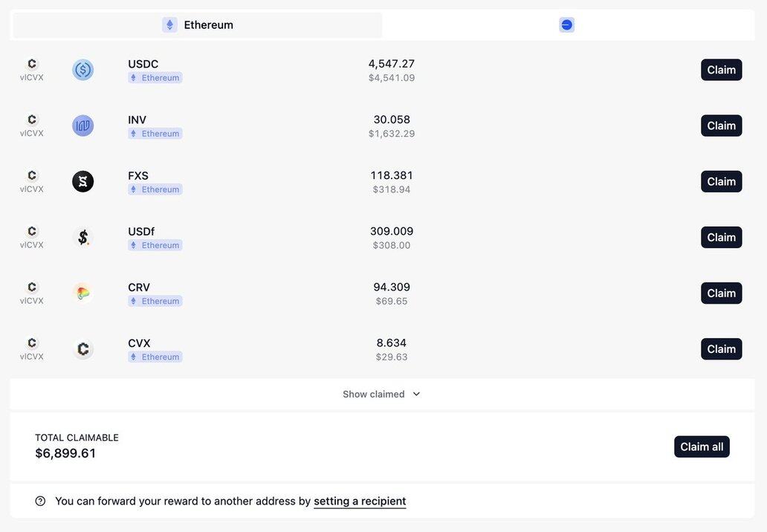
Task: Open the setting a recipient link
Action: point(360,502)
